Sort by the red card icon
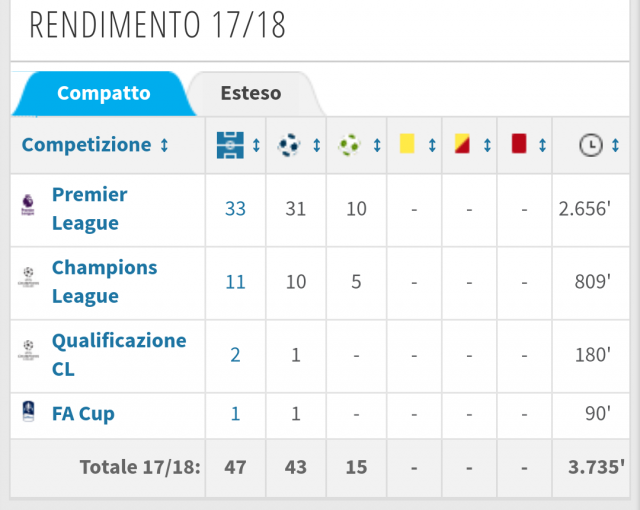The width and height of the screenshot is (640, 510). (x=518, y=145)
